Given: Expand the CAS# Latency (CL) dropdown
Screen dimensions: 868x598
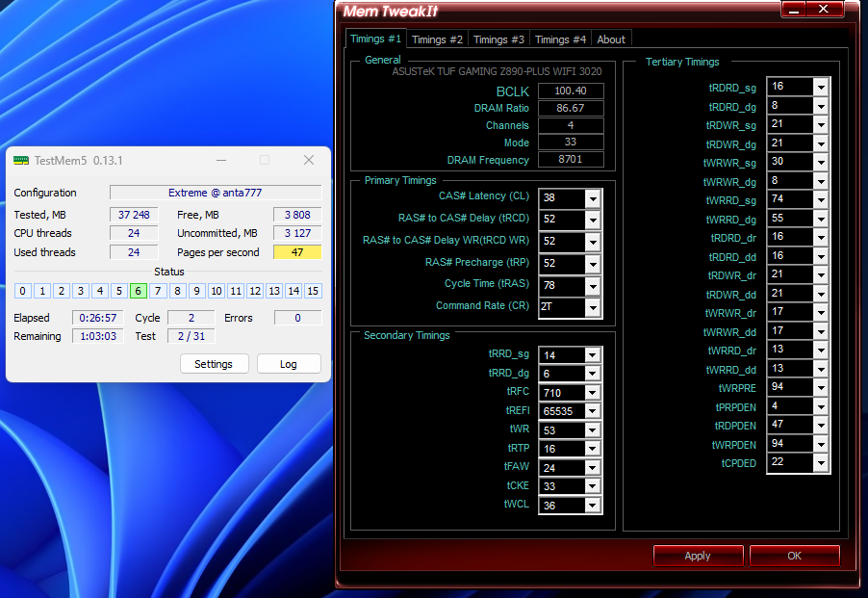Looking at the screenshot, I should [593, 198].
